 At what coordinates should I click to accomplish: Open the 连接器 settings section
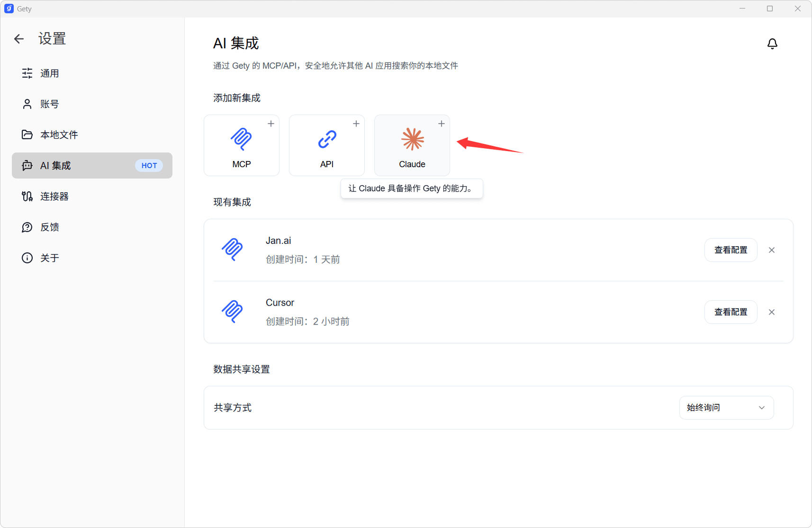(92, 197)
